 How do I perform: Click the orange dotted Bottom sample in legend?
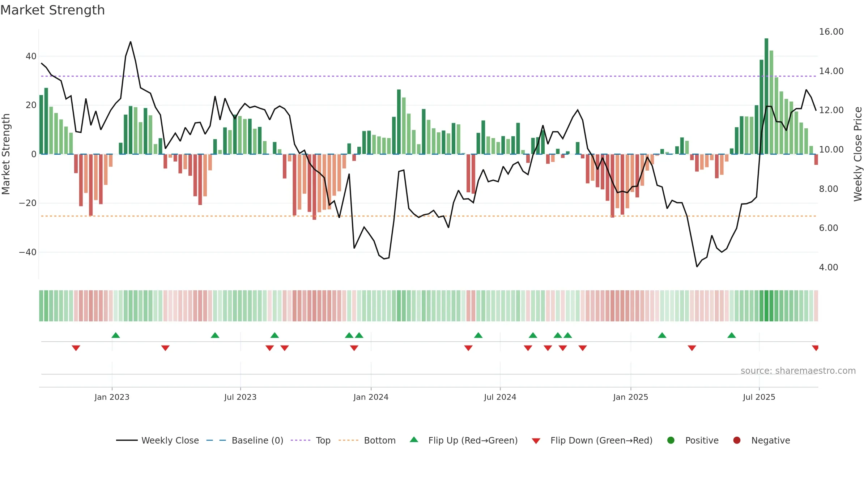point(349,440)
